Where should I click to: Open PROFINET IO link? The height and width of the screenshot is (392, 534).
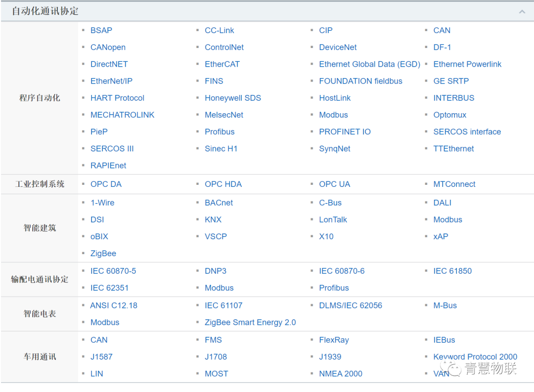(x=345, y=132)
